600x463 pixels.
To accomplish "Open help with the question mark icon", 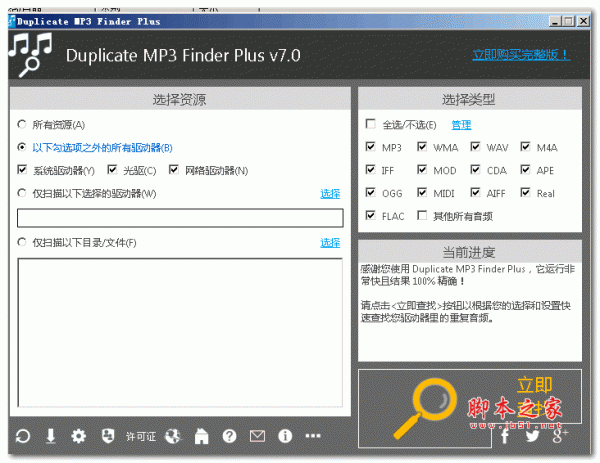I will coord(229,436).
